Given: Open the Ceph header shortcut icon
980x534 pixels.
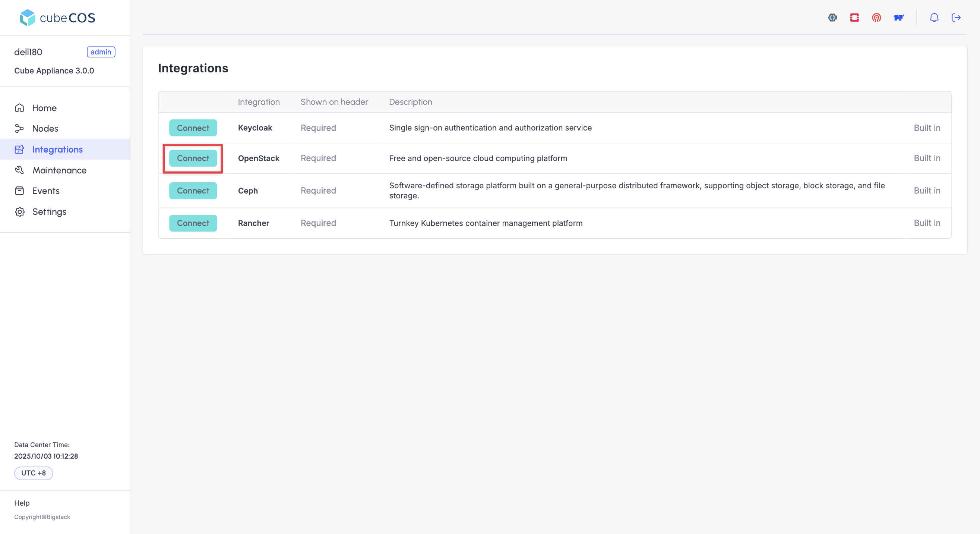Looking at the screenshot, I should coord(876,18).
